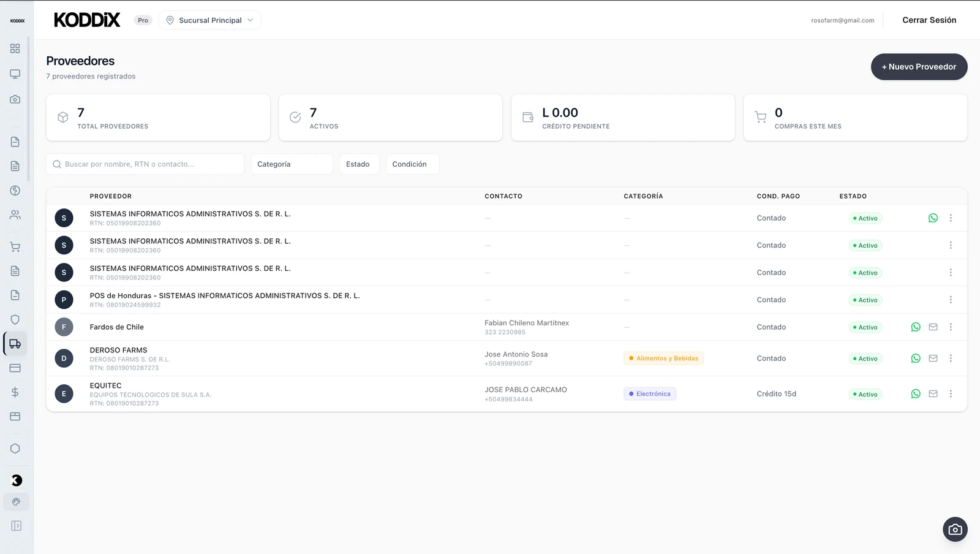Viewport: 980px width, 554px height.
Task: Open the Condición filter dropdown
Action: pyautogui.click(x=412, y=164)
